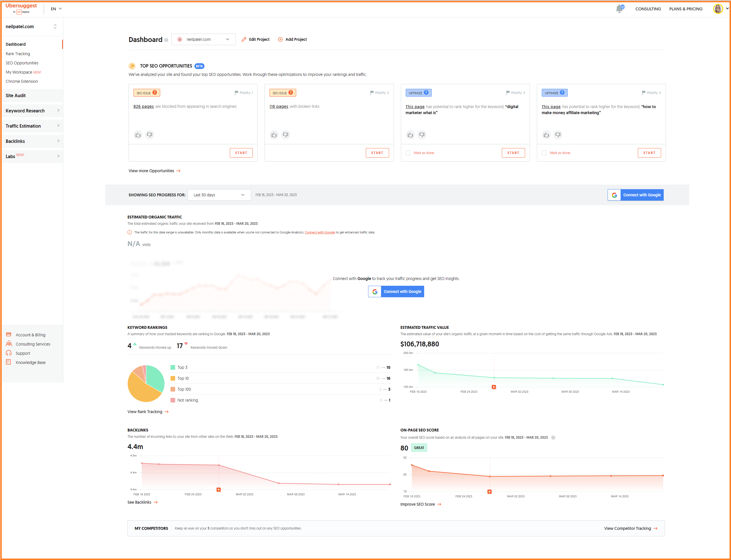Go to SEO Opportunities in sidebar
Viewport: 731px width, 560px height.
pos(22,63)
